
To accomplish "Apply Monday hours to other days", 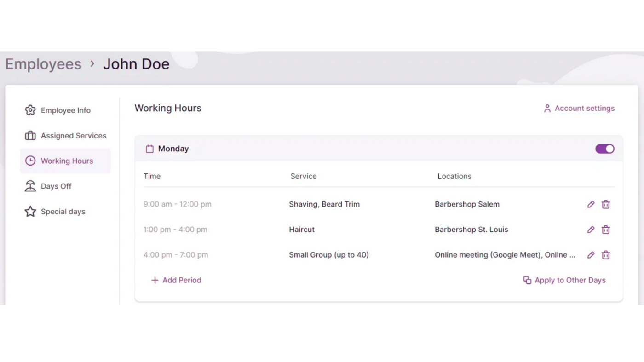I will pyautogui.click(x=564, y=280).
